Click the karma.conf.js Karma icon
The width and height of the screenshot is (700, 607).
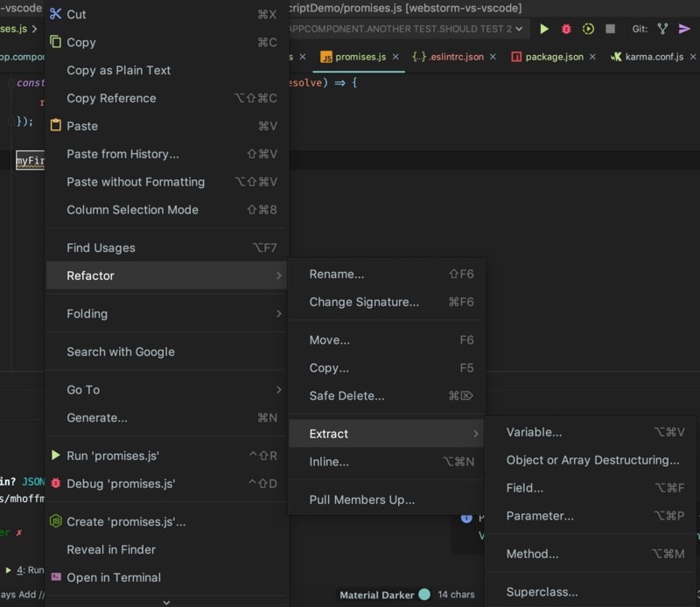coord(616,57)
